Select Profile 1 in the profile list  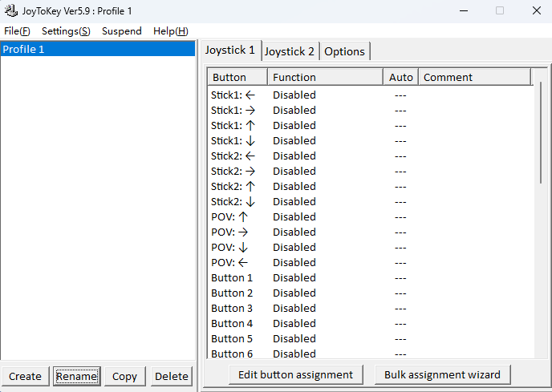pos(97,49)
